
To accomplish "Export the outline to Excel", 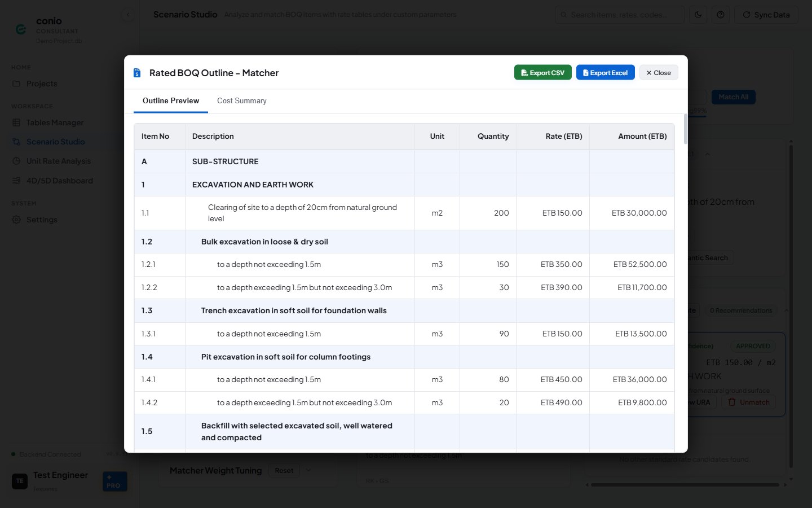I will pyautogui.click(x=605, y=73).
